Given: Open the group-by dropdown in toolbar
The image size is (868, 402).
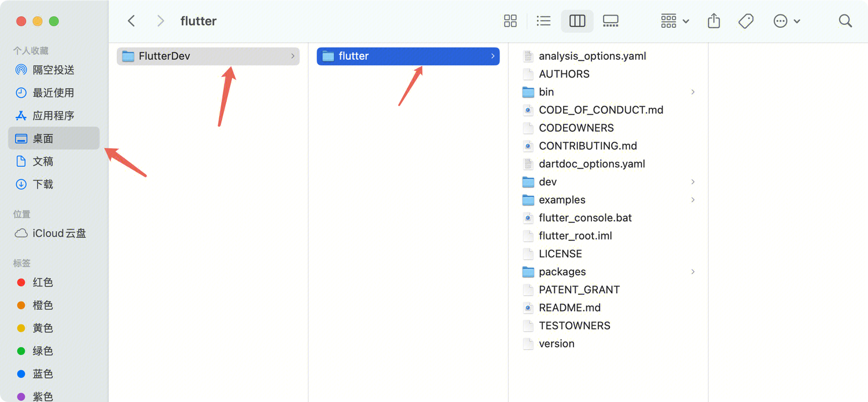Looking at the screenshot, I should coord(675,21).
